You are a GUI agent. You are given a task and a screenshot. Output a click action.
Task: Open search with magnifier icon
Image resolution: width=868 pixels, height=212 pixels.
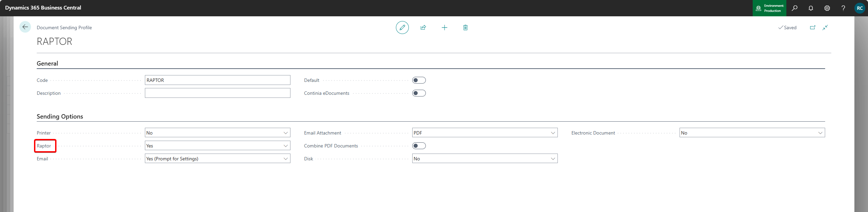coord(795,8)
